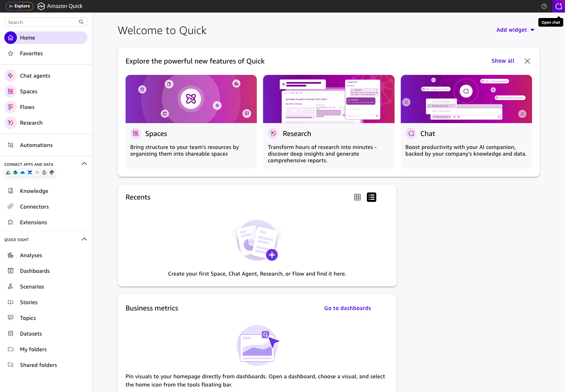Click the web crawler globe icon
Screen dimensions: 565x392
pos(44,172)
